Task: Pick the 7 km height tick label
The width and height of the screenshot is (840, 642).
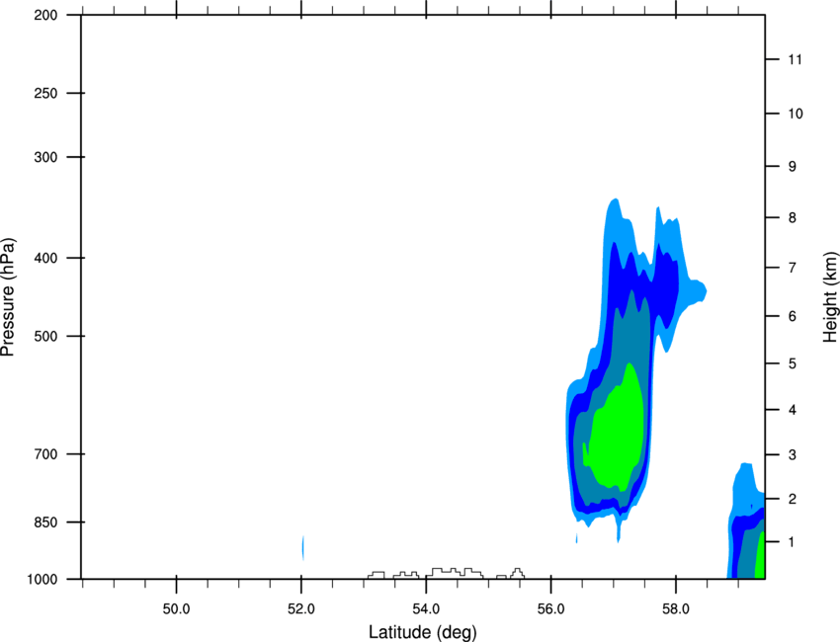Action: click(x=793, y=268)
